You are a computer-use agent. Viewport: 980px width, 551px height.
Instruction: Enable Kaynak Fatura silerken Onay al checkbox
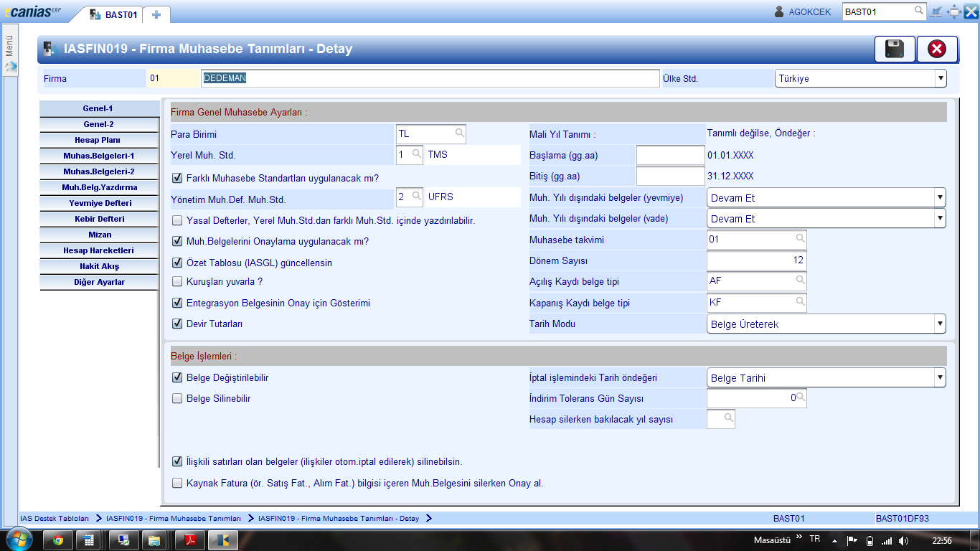(177, 483)
